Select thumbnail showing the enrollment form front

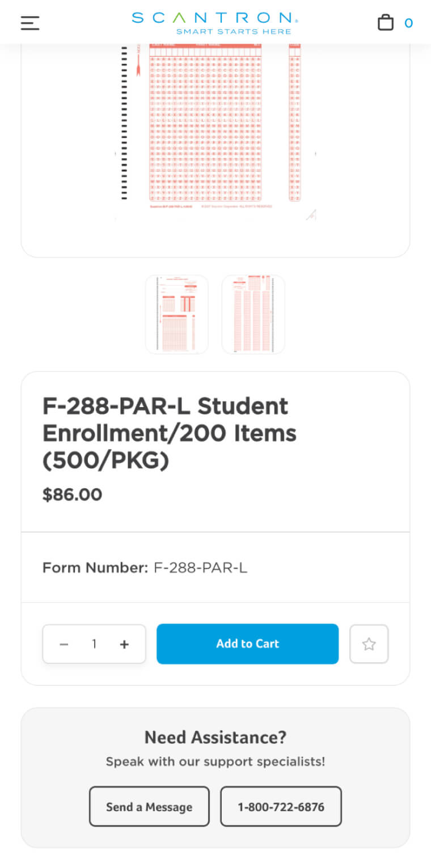(x=177, y=315)
